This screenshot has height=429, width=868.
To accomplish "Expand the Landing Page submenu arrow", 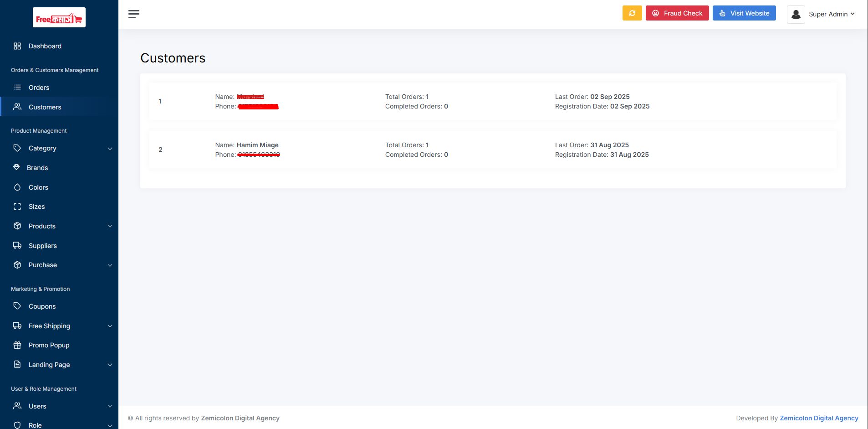I will tap(110, 365).
